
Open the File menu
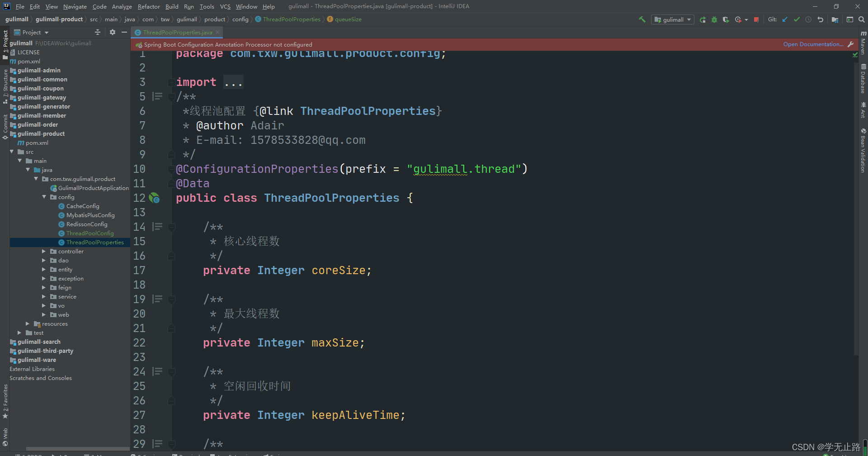pos(20,6)
